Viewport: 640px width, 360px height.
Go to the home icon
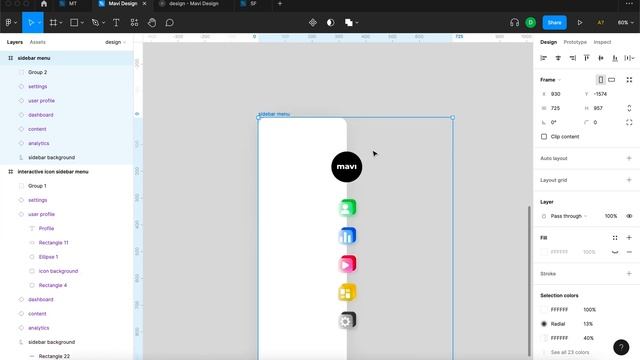(x=44, y=4)
